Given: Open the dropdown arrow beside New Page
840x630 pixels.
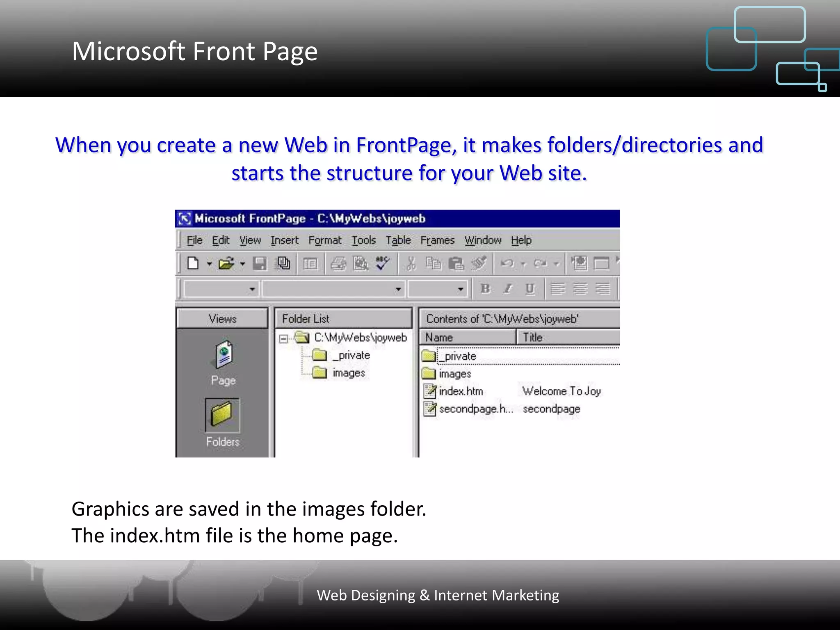Looking at the screenshot, I should pyautogui.click(x=209, y=264).
